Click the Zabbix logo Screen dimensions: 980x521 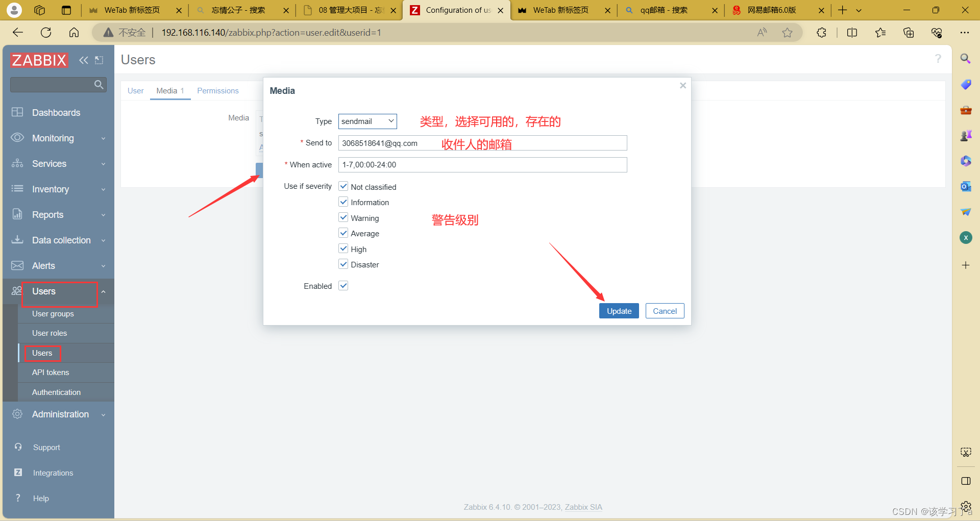39,60
